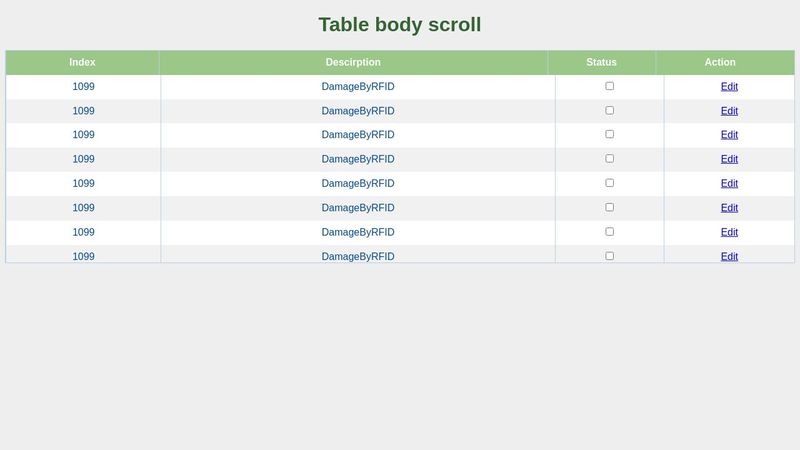The image size is (800, 450).
Task: Tick the Status checkbox in the second row
Action: tap(609, 110)
